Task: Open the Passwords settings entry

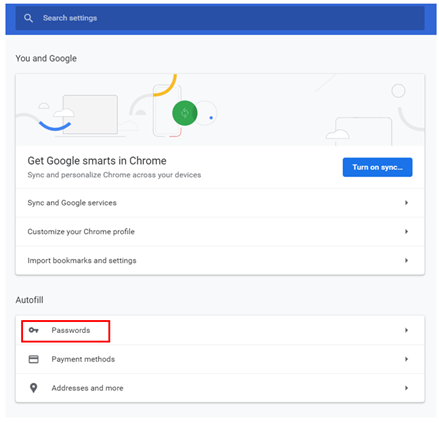Action: [220, 330]
